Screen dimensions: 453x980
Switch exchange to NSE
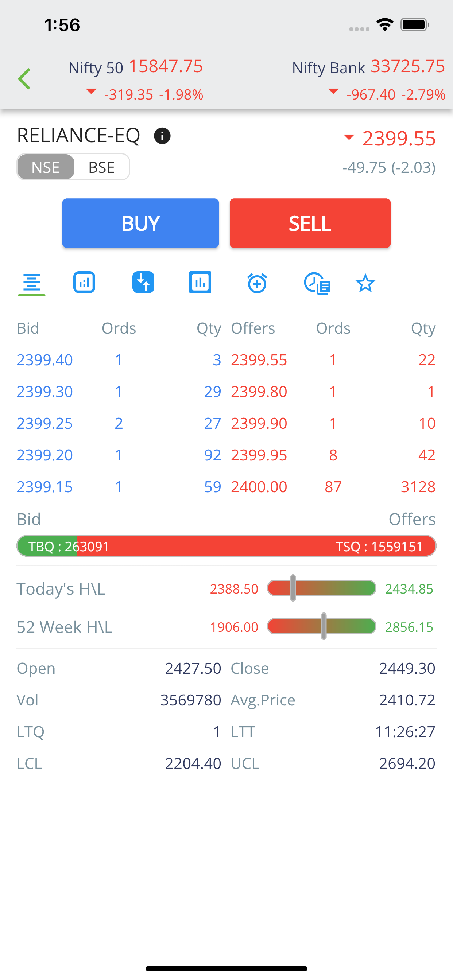[x=46, y=167]
